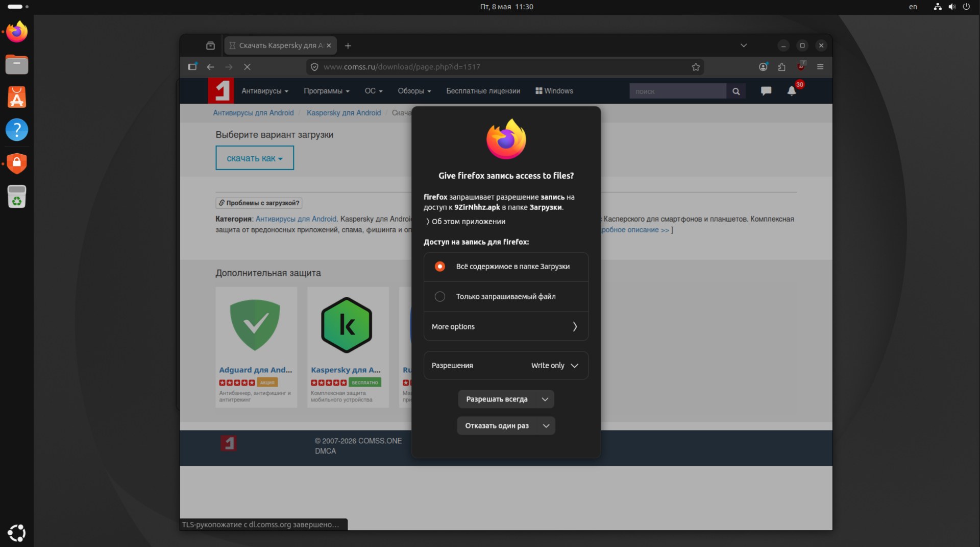This screenshot has height=547, width=980.
Task: Open the Kaspersky hexagon thumbnail
Action: coord(347,325)
